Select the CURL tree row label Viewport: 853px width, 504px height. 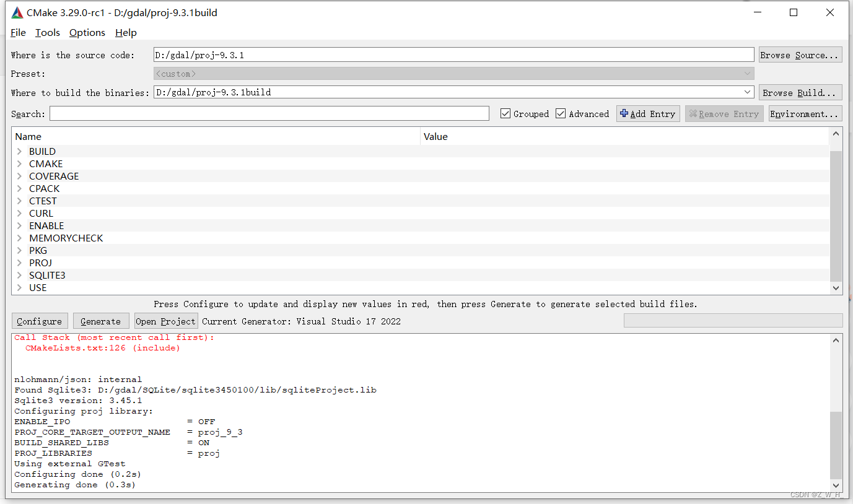pyautogui.click(x=41, y=213)
